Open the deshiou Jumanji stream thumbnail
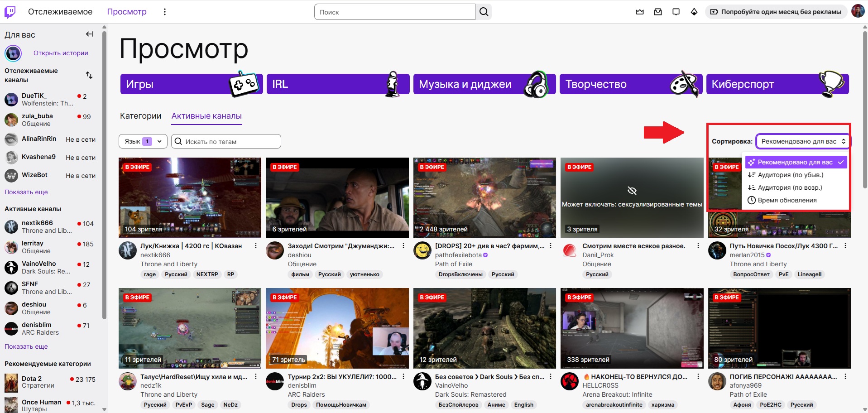Image resolution: width=868 pixels, height=413 pixels. coord(337,197)
